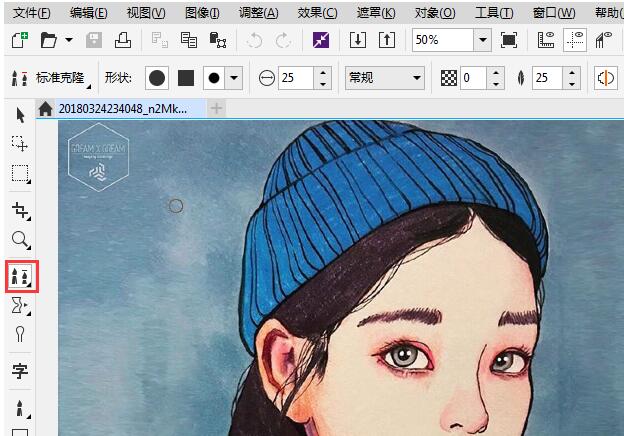624x436 pixels.
Task: Open the 窗口(W) menu
Action: pyautogui.click(x=554, y=13)
